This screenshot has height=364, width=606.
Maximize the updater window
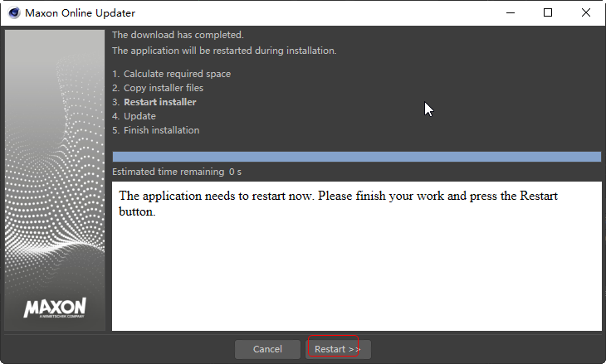pos(548,13)
